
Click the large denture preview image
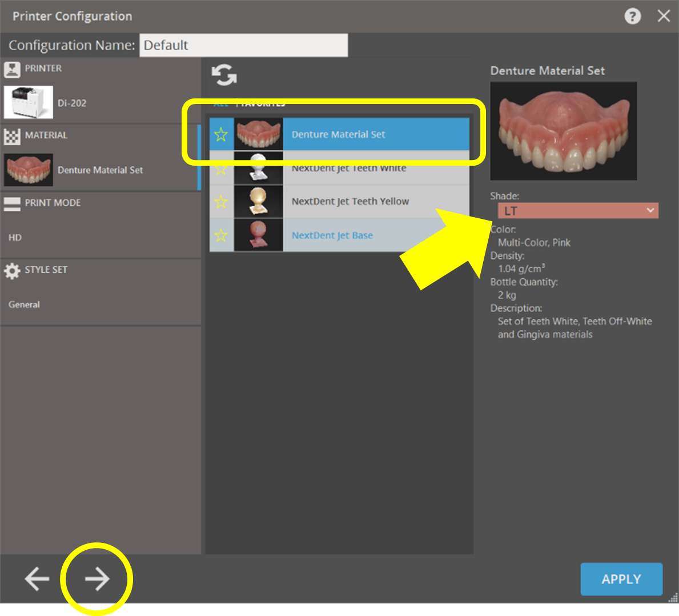563,131
